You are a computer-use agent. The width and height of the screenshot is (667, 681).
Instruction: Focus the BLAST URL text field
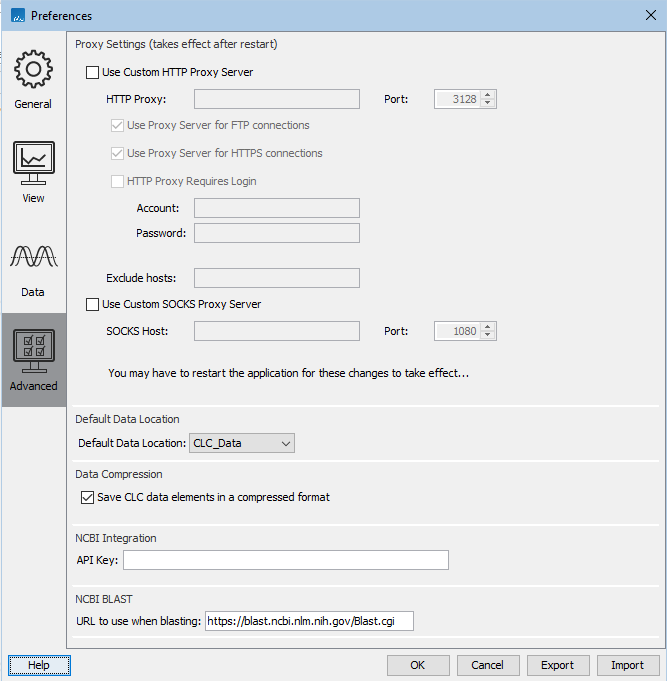(308, 622)
